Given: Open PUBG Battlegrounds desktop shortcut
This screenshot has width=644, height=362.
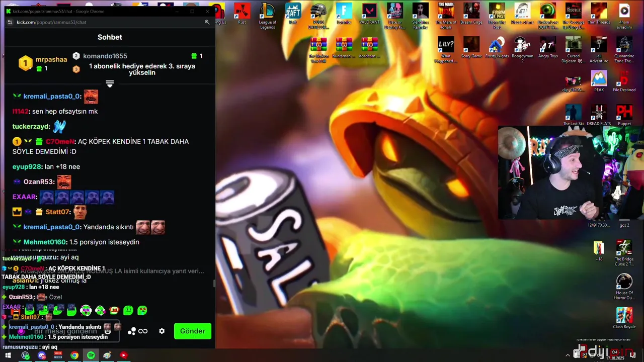Looking at the screenshot, I should pos(318,16).
